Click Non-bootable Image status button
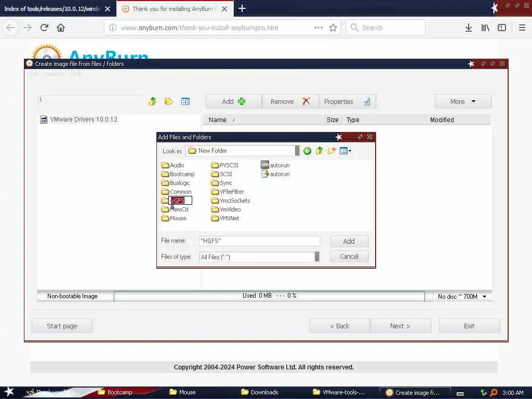This screenshot has height=399, width=532. tap(72, 296)
